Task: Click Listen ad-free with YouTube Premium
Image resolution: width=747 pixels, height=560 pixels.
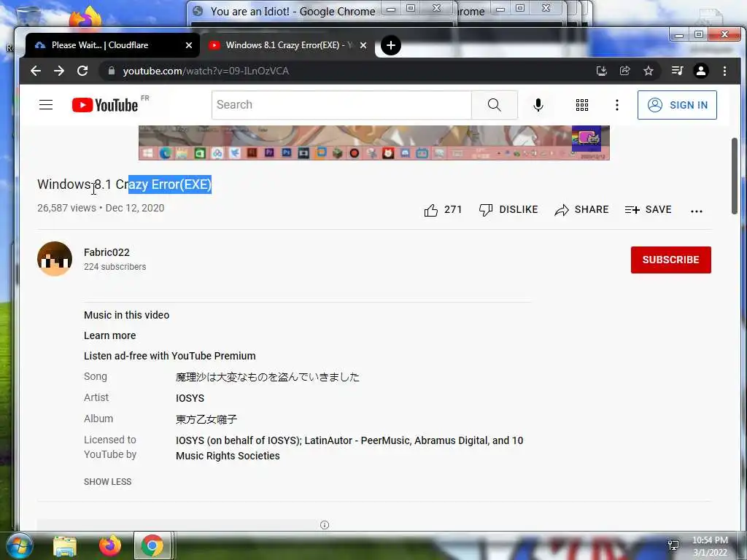Action: pyautogui.click(x=169, y=356)
